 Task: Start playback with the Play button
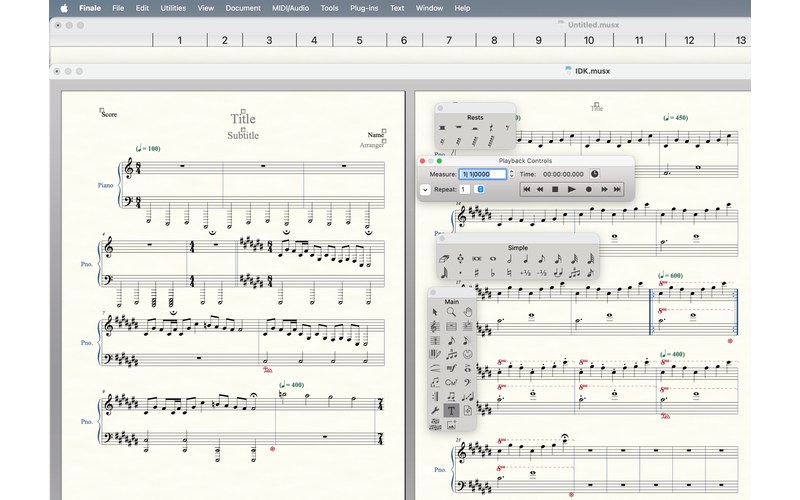pos(572,189)
